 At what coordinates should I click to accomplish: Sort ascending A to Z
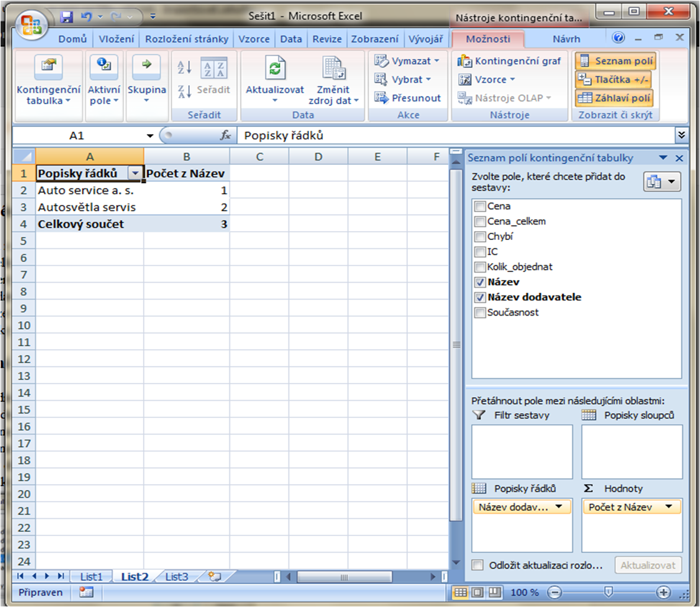[184, 67]
